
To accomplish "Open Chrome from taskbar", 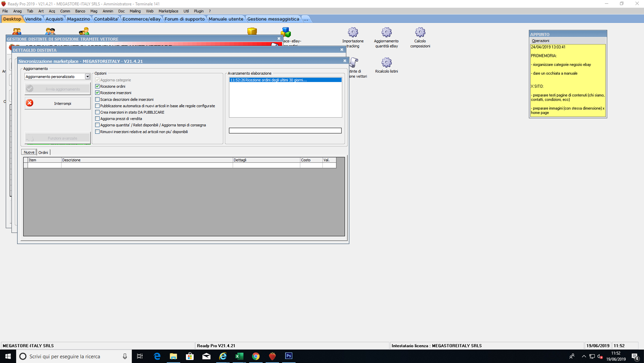I will point(256,356).
